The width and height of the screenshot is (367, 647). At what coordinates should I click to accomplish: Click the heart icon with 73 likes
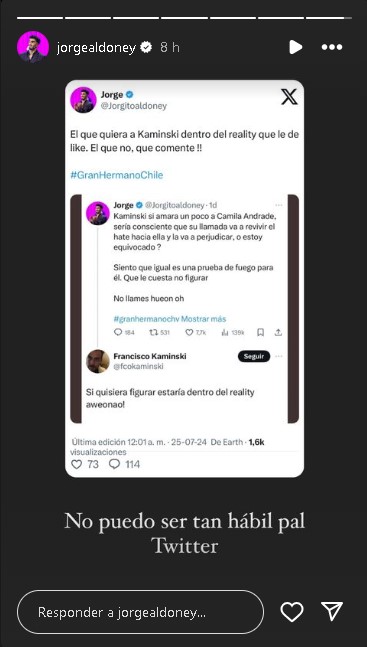[76, 464]
